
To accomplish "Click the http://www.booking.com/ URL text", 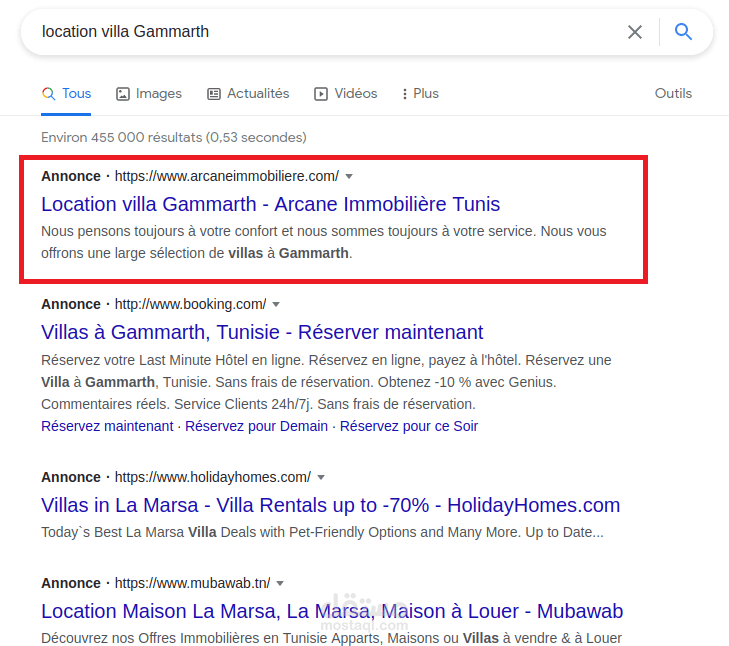I will [191, 304].
